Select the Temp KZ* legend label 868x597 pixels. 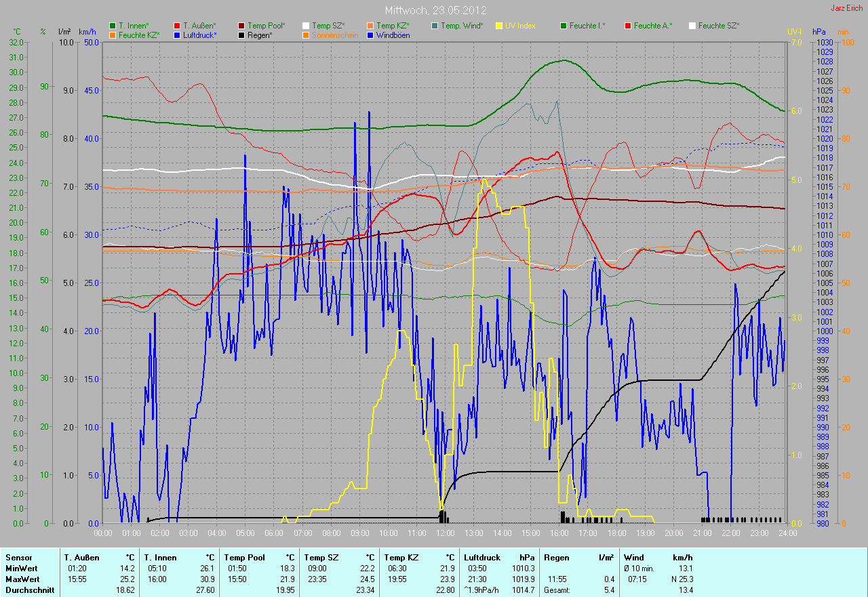[393, 25]
